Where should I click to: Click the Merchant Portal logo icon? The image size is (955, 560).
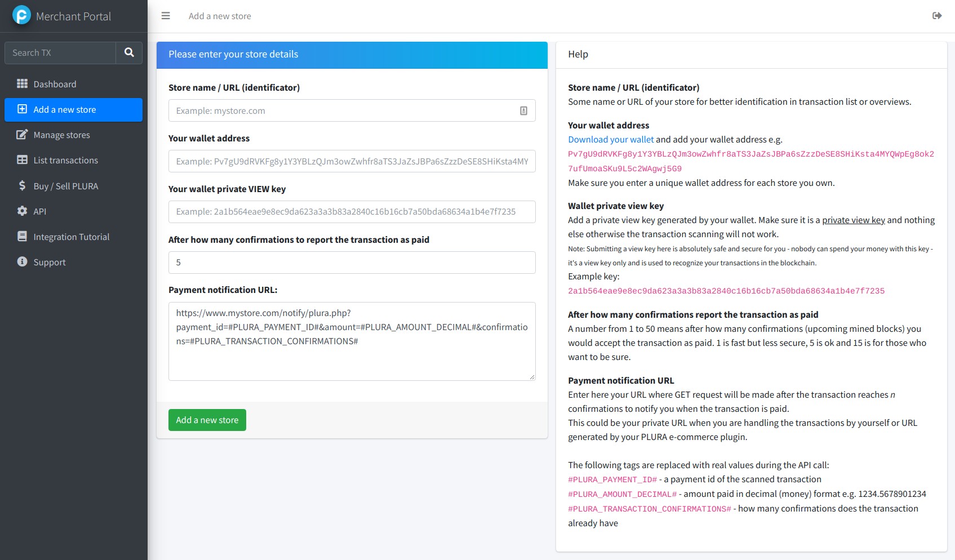pos(21,15)
